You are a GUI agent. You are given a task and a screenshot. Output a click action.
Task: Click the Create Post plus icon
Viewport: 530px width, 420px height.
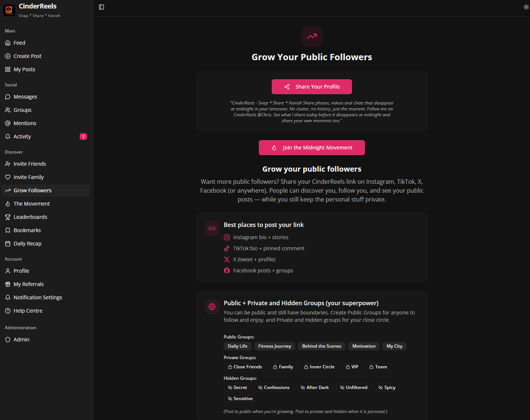click(x=8, y=56)
